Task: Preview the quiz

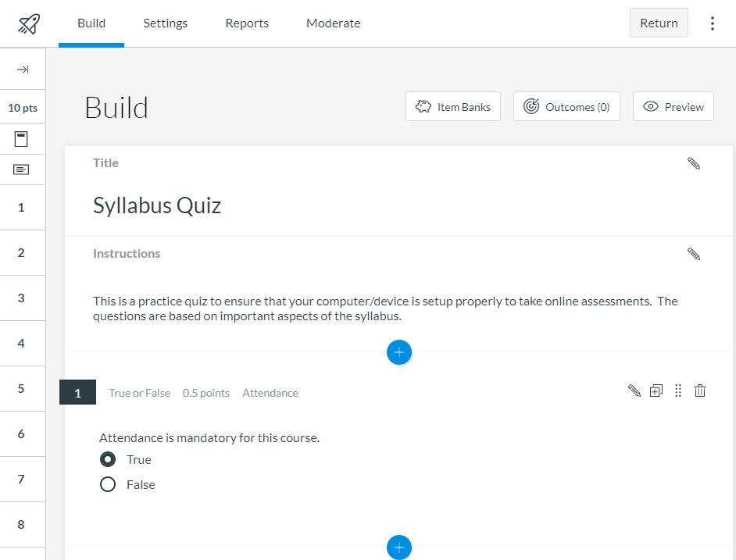Action: click(673, 106)
